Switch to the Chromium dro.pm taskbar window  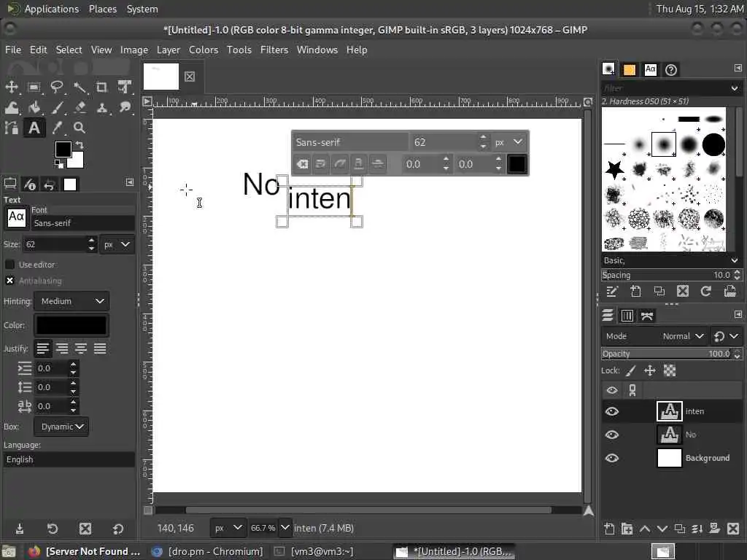[x=206, y=551]
